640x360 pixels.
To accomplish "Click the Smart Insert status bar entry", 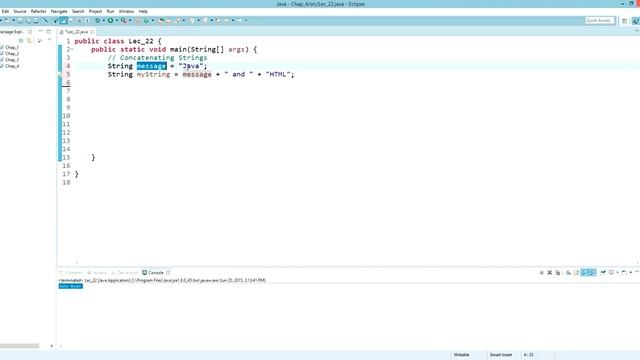I will 501,355.
